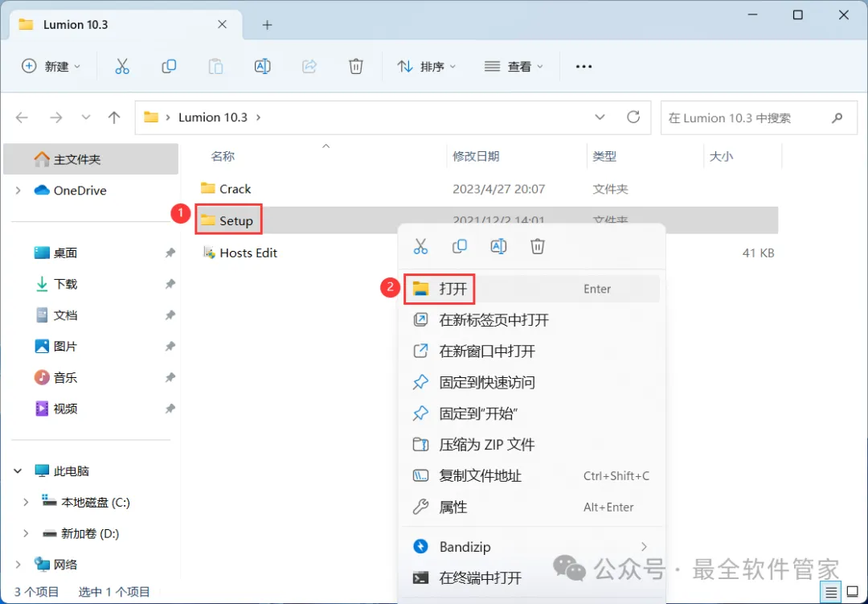The width and height of the screenshot is (868, 604).
Task: Click the search magnifier icon
Action: (x=837, y=117)
